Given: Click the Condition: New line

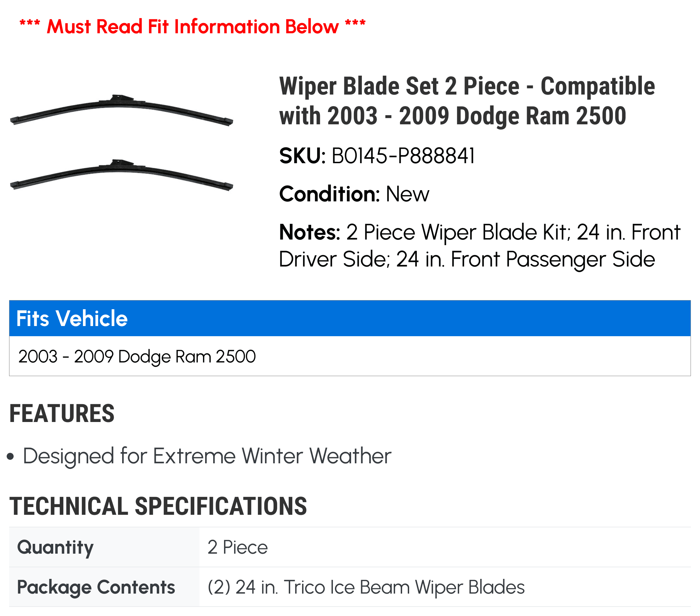Looking at the screenshot, I should tap(354, 194).
